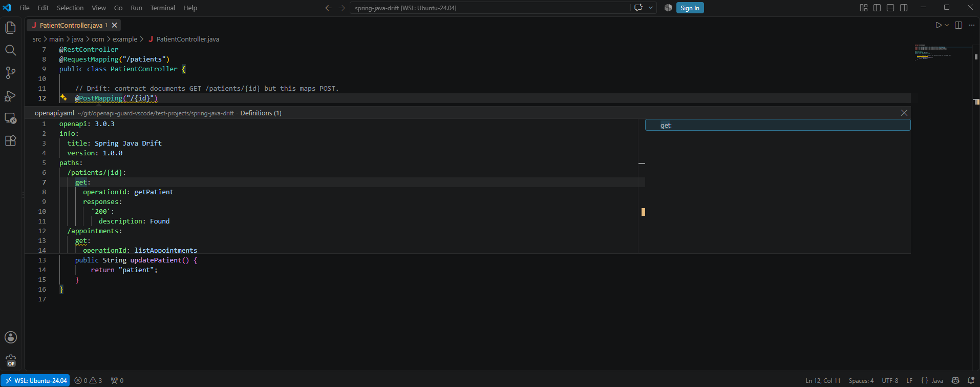Click 'Ln 12, Col 11' in status bar
Viewport: 980px width, 387px height.
823,380
